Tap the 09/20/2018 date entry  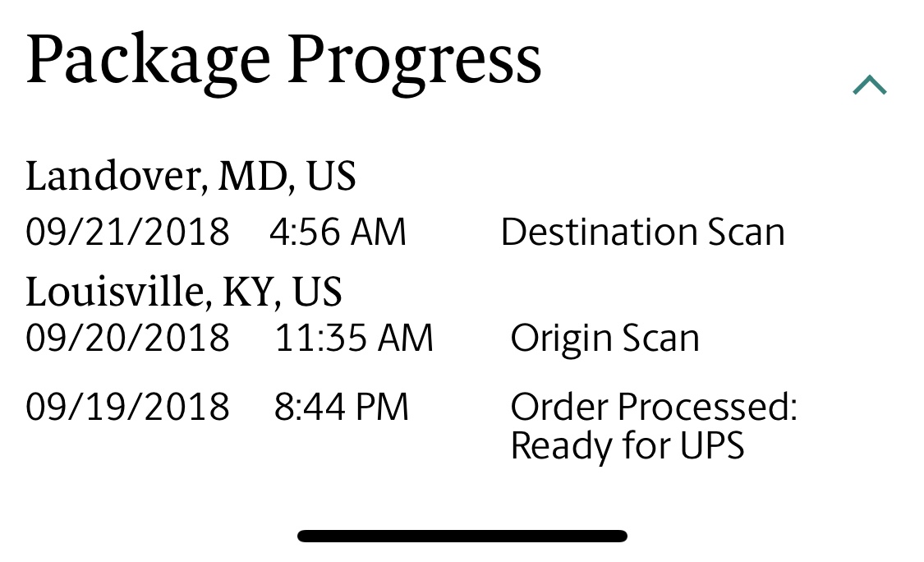click(127, 339)
